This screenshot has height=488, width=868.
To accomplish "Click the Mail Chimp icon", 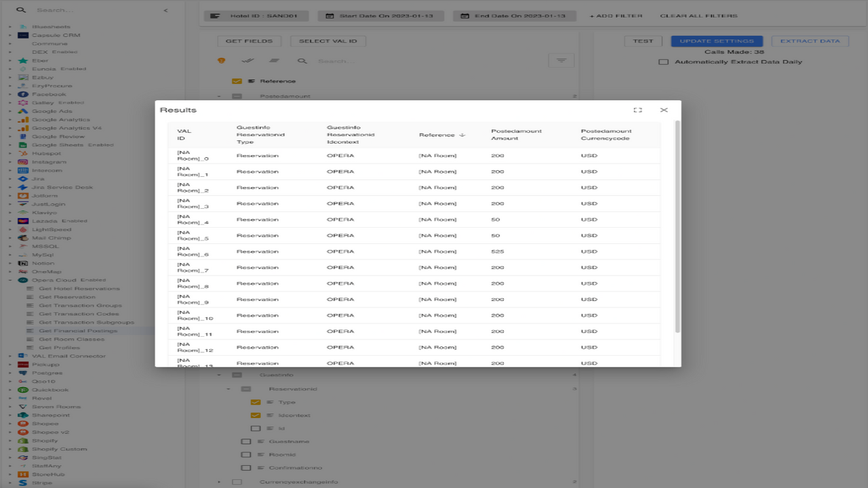I will 23,238.
